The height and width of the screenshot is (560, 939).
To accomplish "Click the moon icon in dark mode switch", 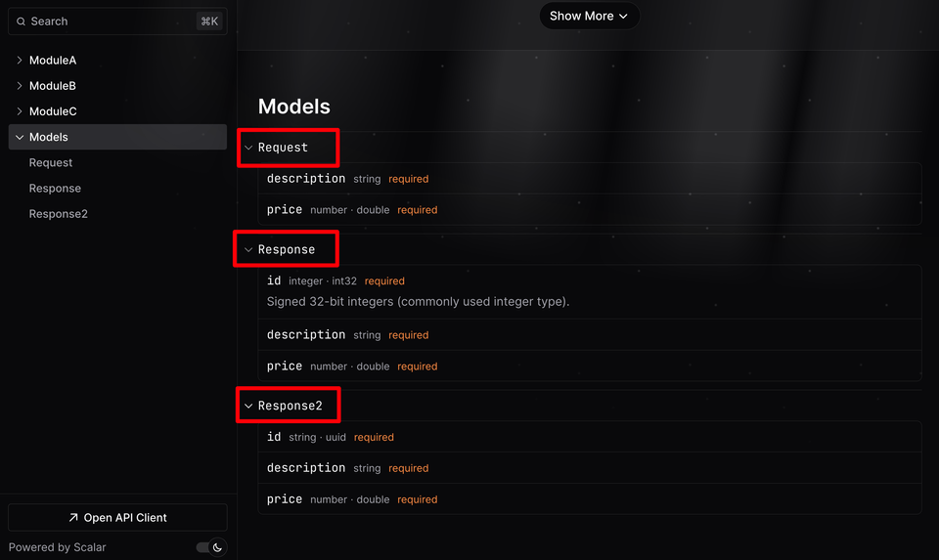I will (x=217, y=547).
